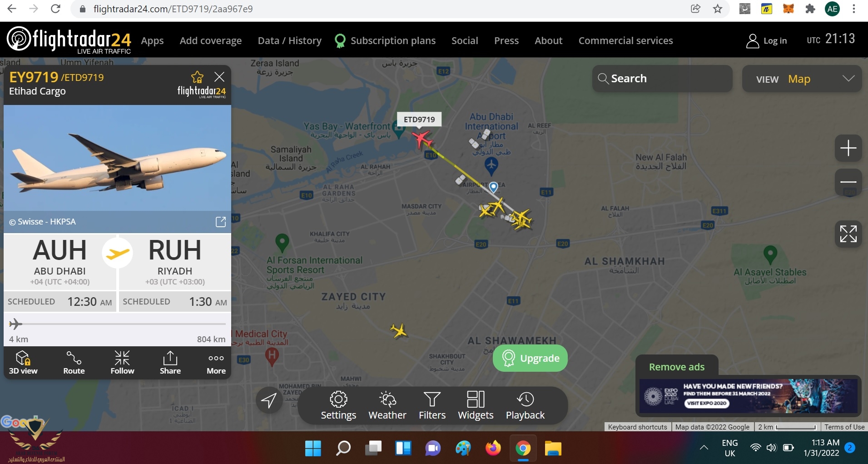Open the Data / History menu

289,40
